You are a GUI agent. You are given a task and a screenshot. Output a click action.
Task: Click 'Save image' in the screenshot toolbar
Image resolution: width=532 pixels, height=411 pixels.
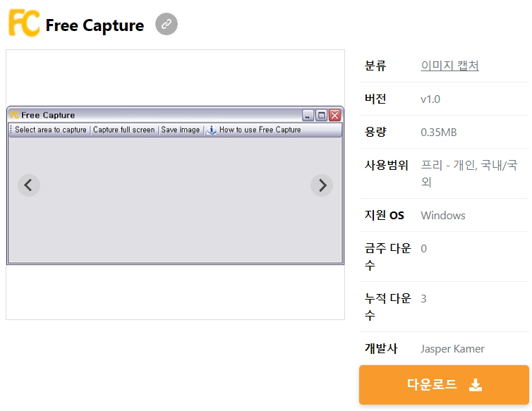click(180, 130)
